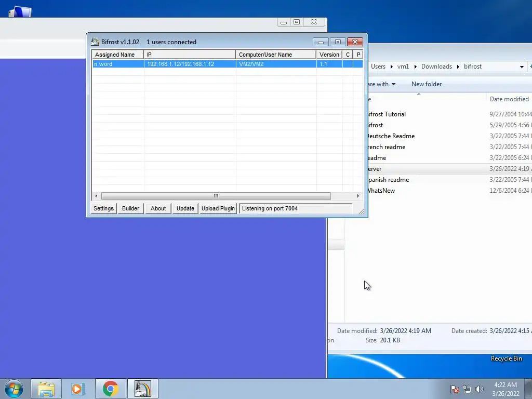Open Google Chrome from the taskbar
Viewport: 532px width, 399px height.
click(110, 389)
